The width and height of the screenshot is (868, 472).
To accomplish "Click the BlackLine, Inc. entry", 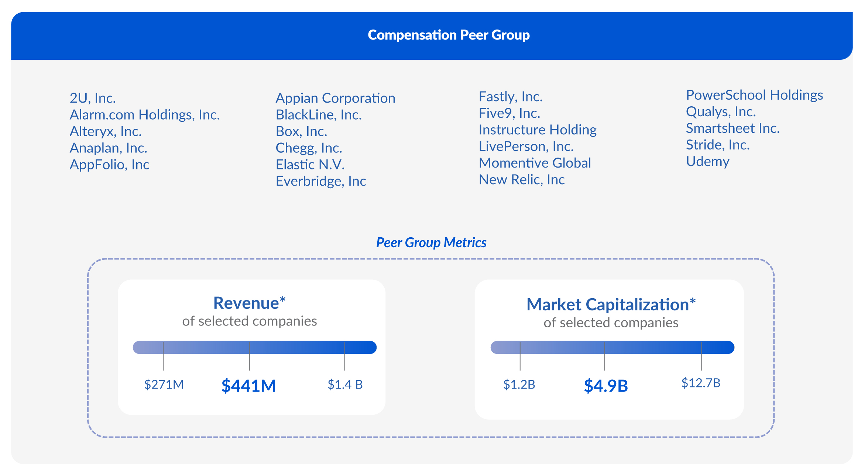I will 319,115.
